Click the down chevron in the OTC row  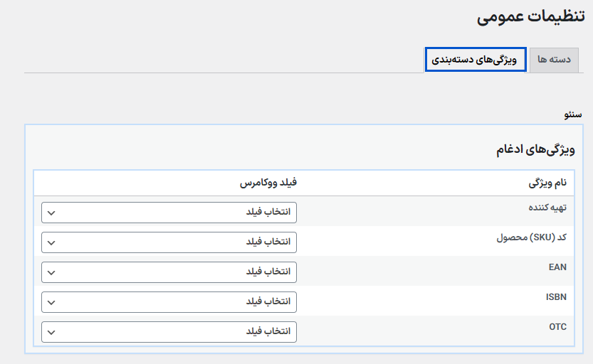click(51, 331)
